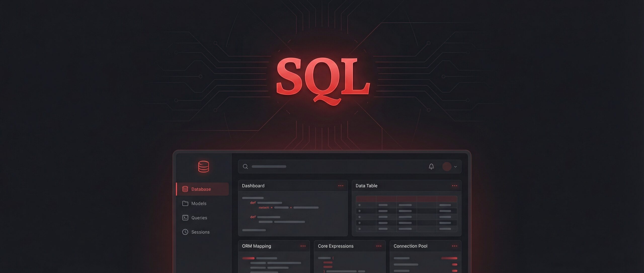Screen dimensions: 644x273
Task: Click the Sessions clock icon
Action: pyautogui.click(x=185, y=232)
